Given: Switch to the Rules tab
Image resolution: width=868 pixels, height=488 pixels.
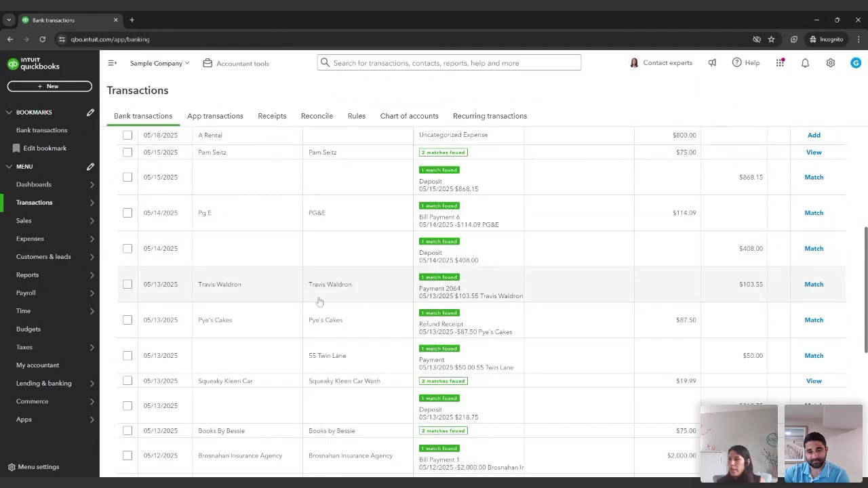Looking at the screenshot, I should (357, 116).
